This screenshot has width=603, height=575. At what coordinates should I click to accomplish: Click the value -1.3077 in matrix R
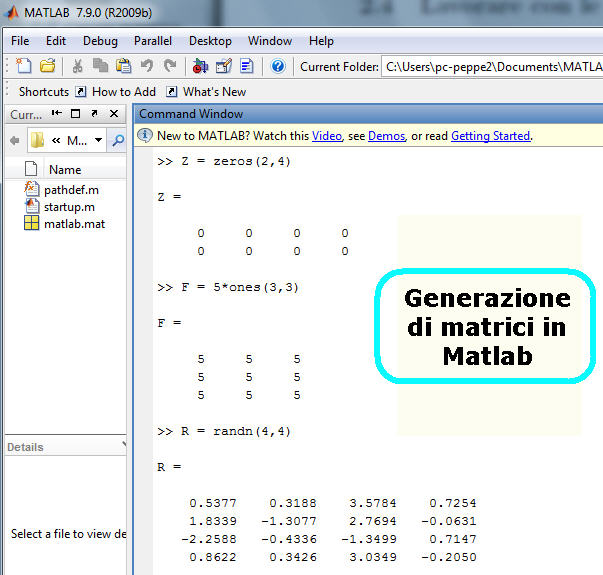[x=289, y=521]
